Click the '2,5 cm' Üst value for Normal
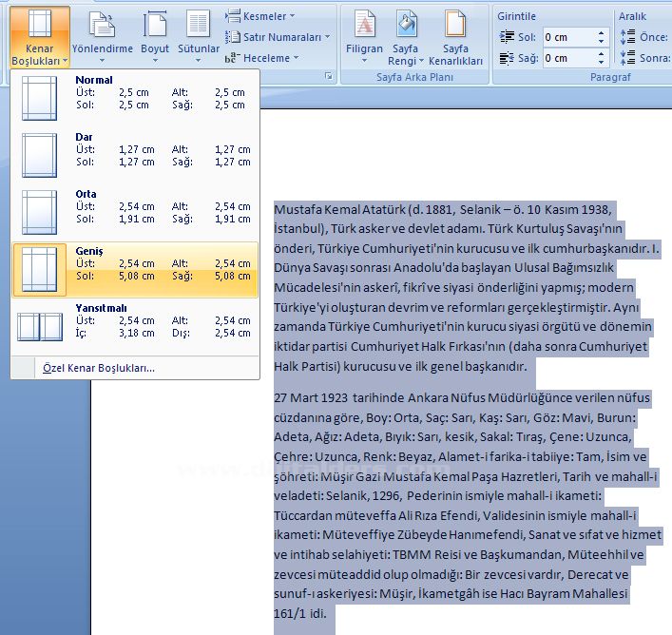The height and width of the screenshot is (635, 672). [134, 92]
